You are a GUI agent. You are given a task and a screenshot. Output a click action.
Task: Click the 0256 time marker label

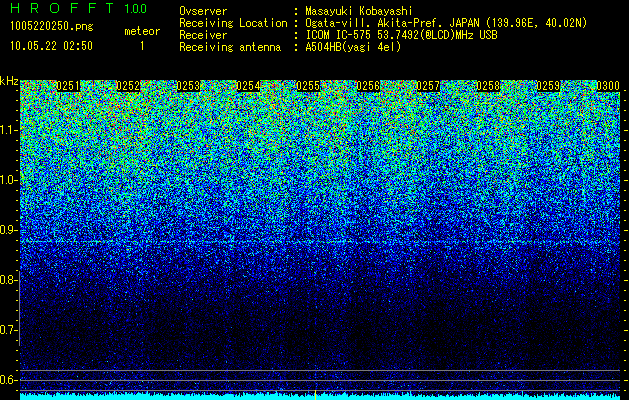click(x=368, y=86)
